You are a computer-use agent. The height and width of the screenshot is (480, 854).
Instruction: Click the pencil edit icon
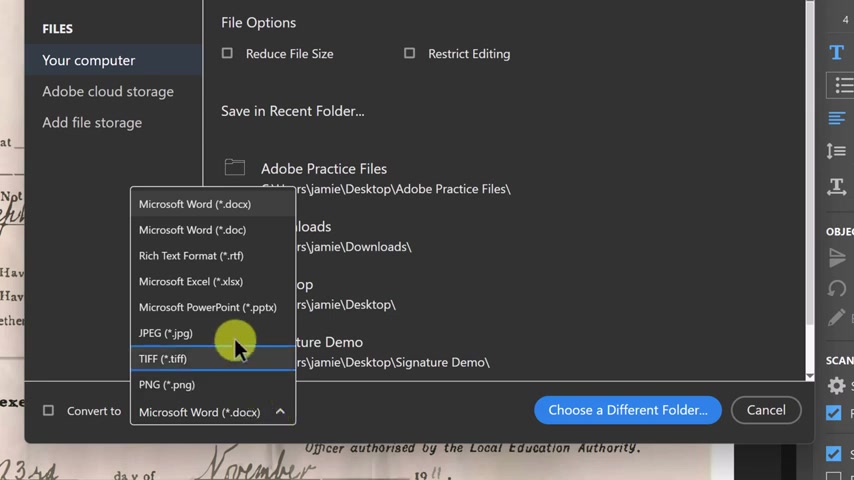point(837,318)
